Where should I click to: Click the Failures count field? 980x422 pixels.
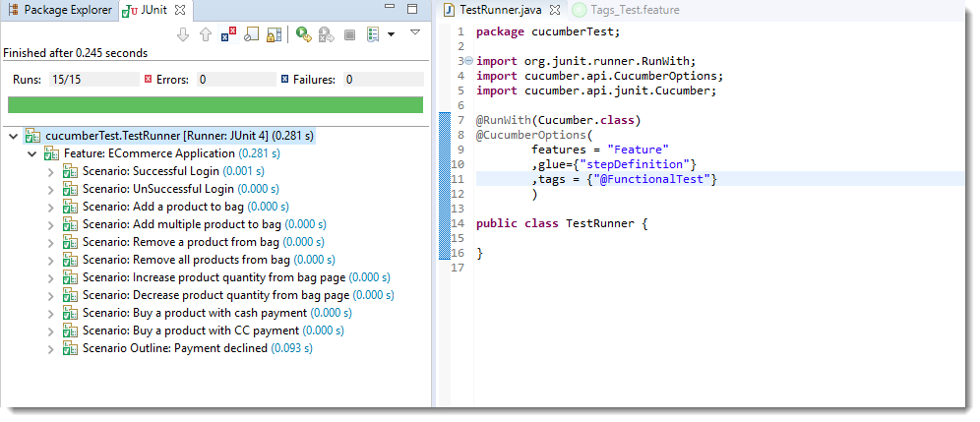383,80
